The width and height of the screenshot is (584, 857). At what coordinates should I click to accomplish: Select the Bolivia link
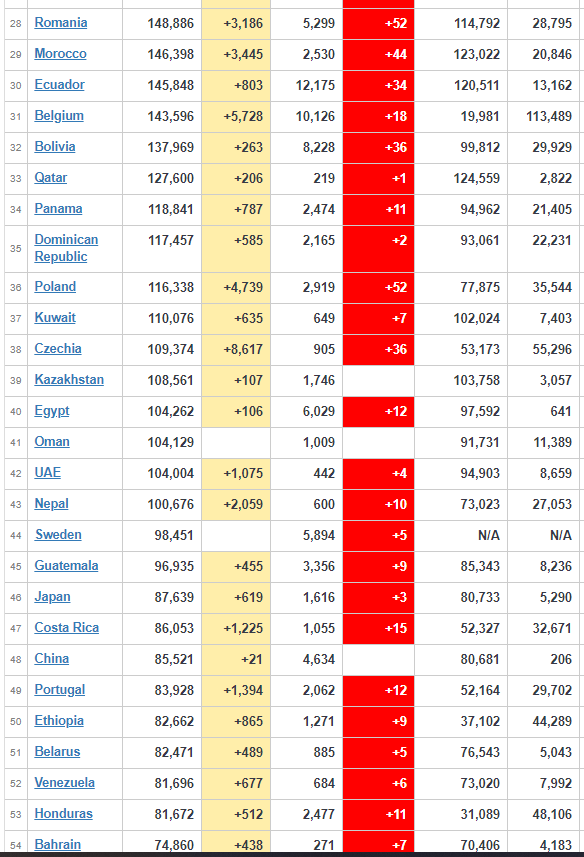55,147
